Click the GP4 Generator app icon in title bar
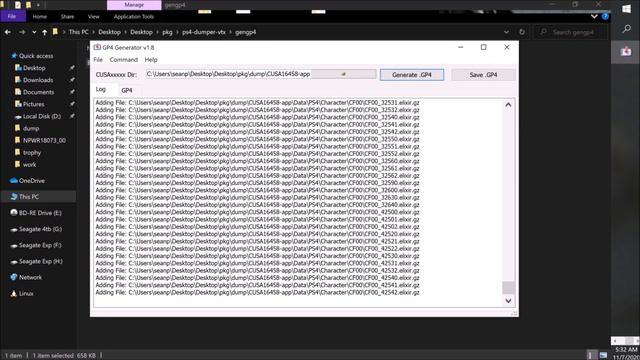 [97, 47]
